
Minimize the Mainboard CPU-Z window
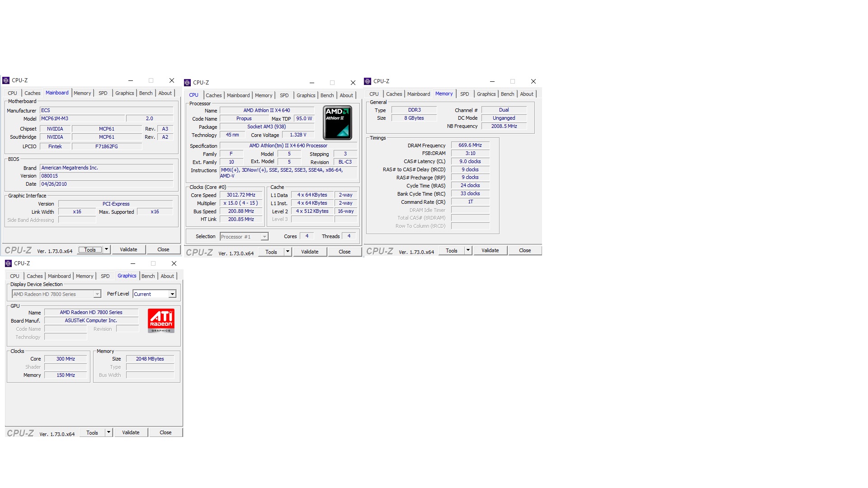[130, 80]
